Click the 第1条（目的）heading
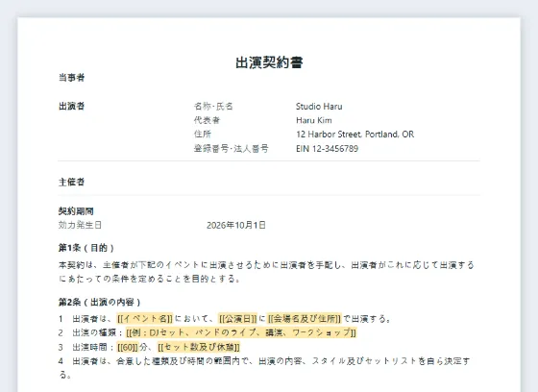This screenshot has width=538, height=392. click(86, 248)
